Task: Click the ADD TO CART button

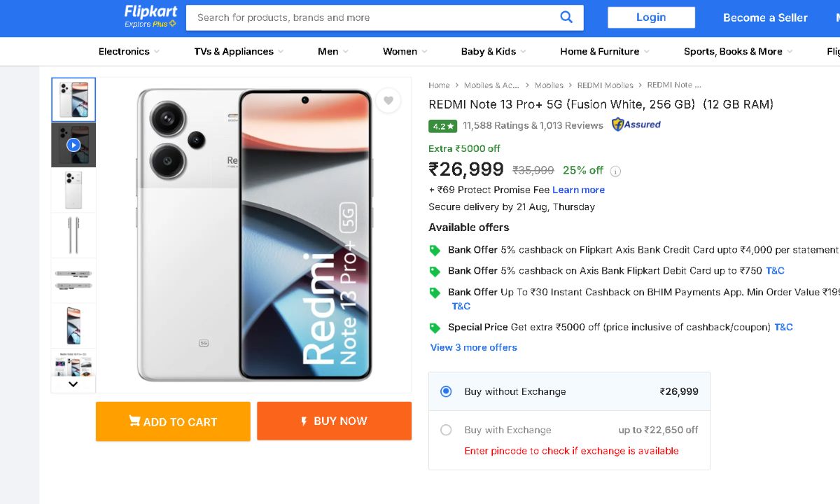Action: point(173,421)
